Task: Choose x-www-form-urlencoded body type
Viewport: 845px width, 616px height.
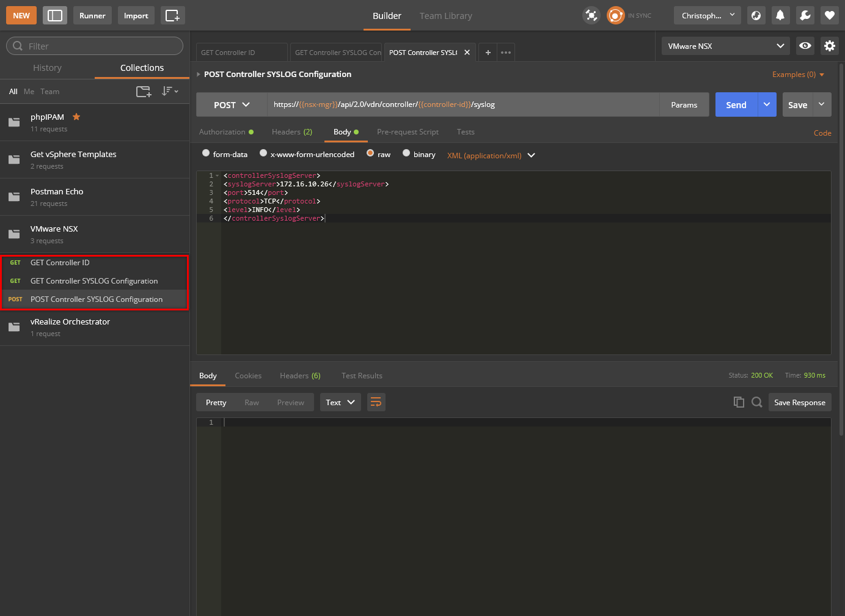Action: click(263, 153)
